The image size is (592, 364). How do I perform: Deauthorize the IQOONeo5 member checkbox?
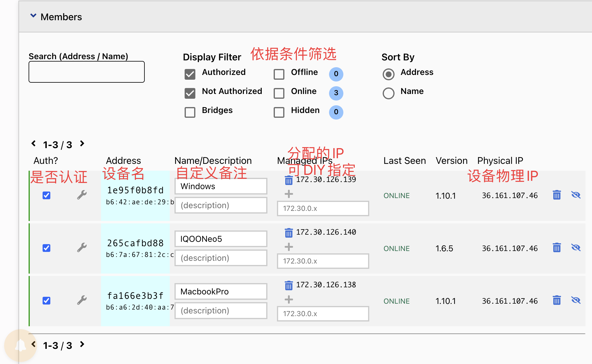point(46,248)
